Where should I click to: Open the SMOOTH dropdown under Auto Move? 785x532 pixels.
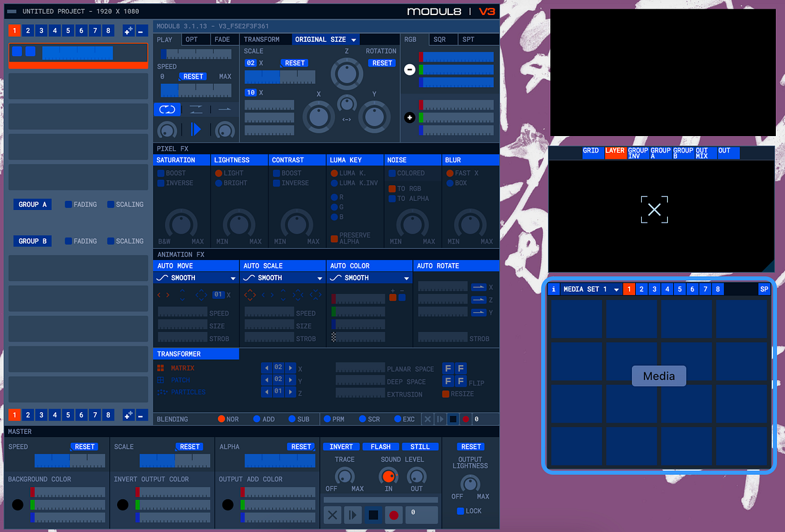tap(196, 277)
